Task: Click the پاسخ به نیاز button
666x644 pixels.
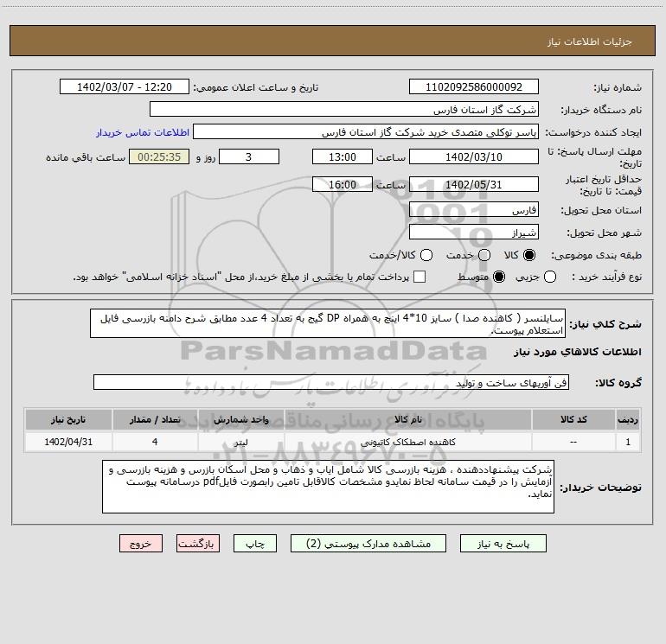Action: pos(503,544)
